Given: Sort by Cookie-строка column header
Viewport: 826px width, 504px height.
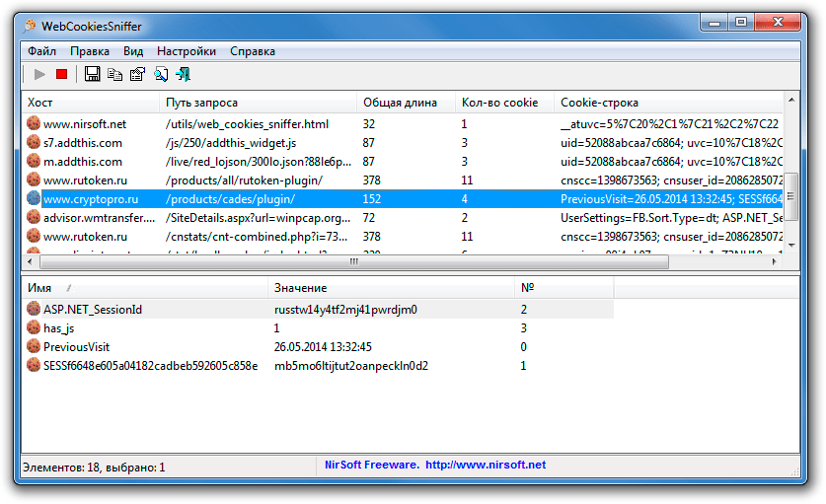Looking at the screenshot, I should 668,103.
